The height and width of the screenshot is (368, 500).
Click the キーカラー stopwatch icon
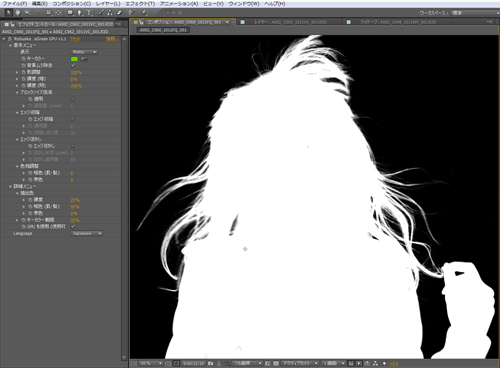tap(23, 59)
